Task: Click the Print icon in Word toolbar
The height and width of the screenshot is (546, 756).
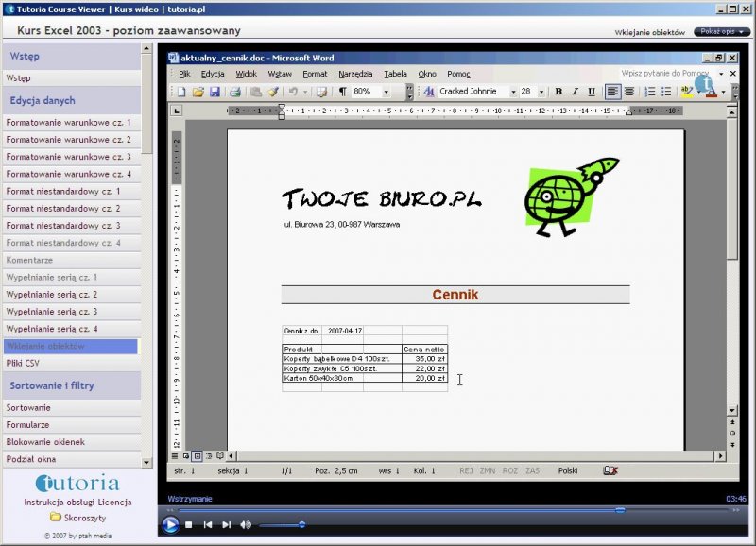Action: click(234, 92)
